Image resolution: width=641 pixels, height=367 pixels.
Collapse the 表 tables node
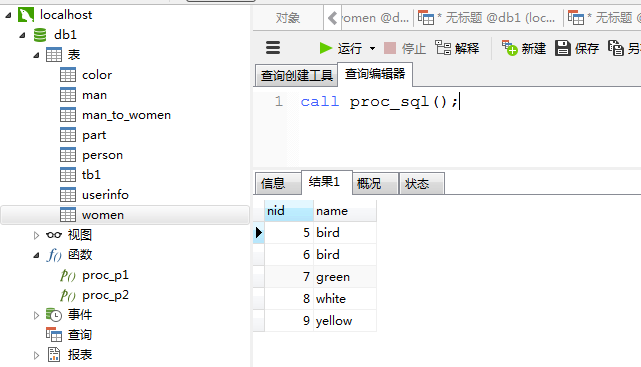[x=36, y=55]
